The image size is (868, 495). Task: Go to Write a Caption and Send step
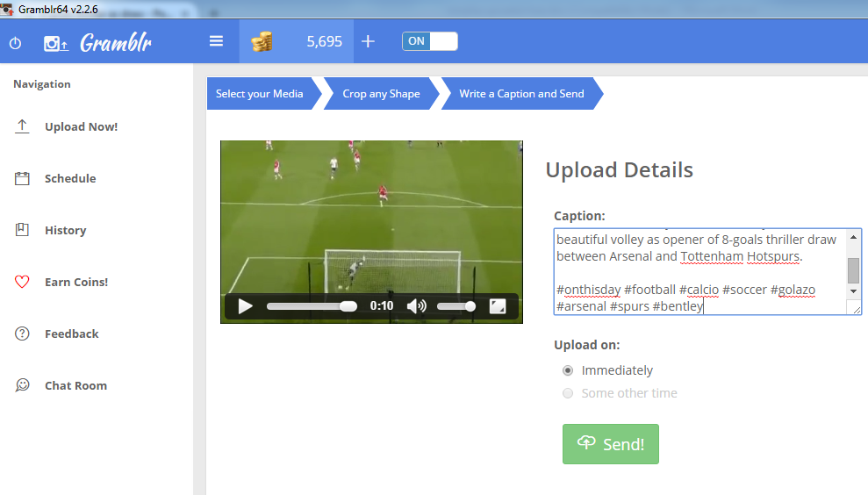(x=521, y=94)
